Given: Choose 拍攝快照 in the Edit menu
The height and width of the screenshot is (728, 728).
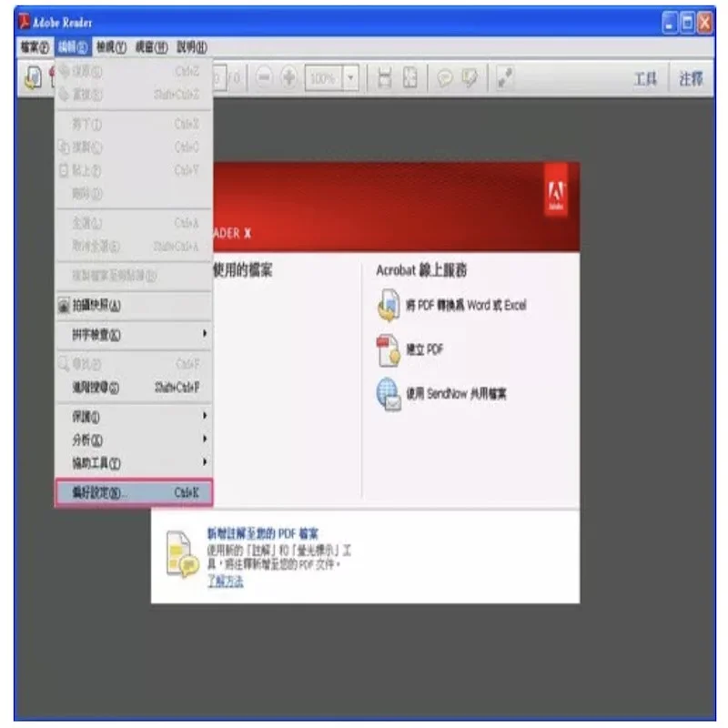Looking at the screenshot, I should 134,305.
